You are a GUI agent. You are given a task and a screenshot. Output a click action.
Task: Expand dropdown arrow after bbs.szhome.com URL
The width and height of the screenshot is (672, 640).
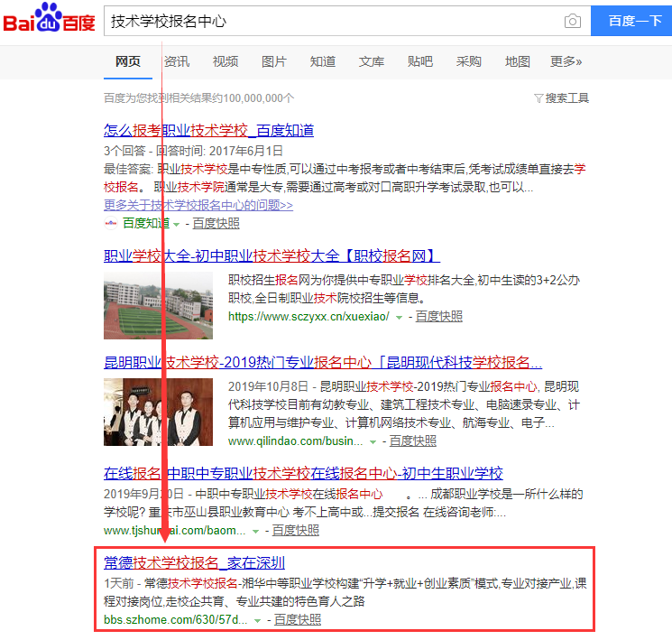tap(258, 621)
